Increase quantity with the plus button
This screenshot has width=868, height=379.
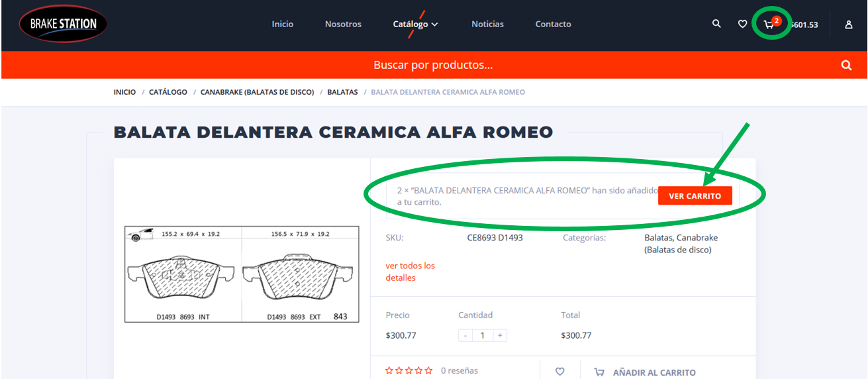coord(501,335)
